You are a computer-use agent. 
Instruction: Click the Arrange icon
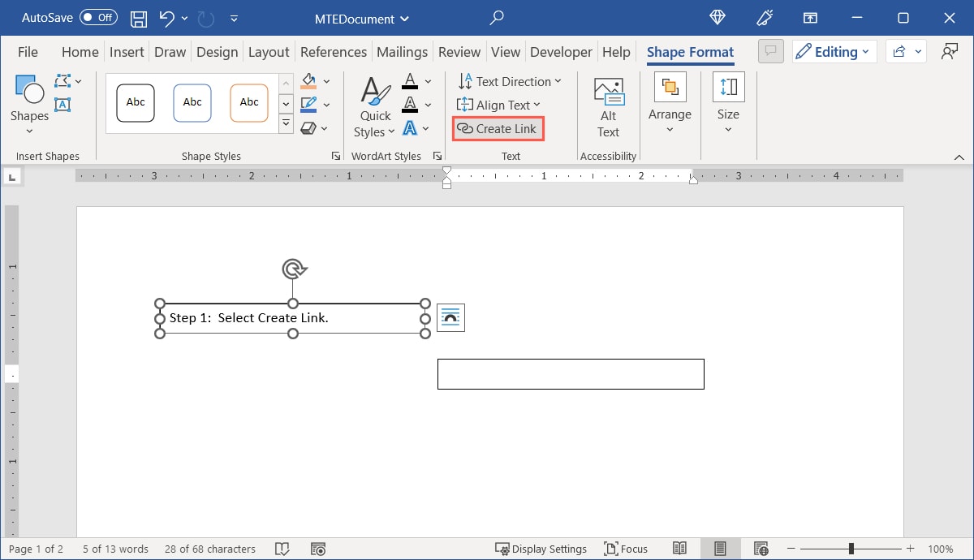(x=670, y=103)
